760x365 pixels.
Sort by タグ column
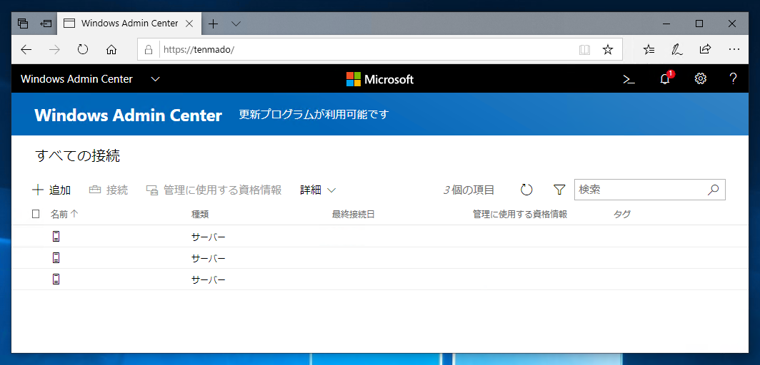622,214
